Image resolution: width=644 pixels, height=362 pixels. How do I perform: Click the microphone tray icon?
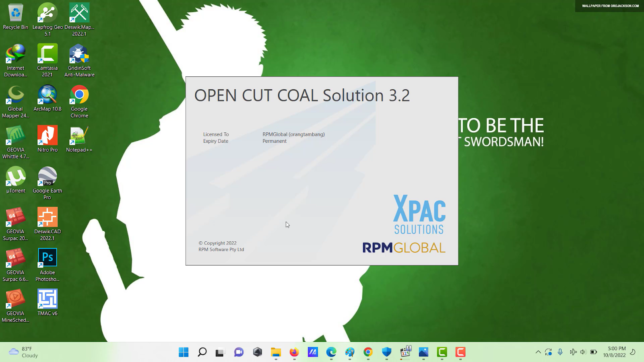pyautogui.click(x=560, y=352)
